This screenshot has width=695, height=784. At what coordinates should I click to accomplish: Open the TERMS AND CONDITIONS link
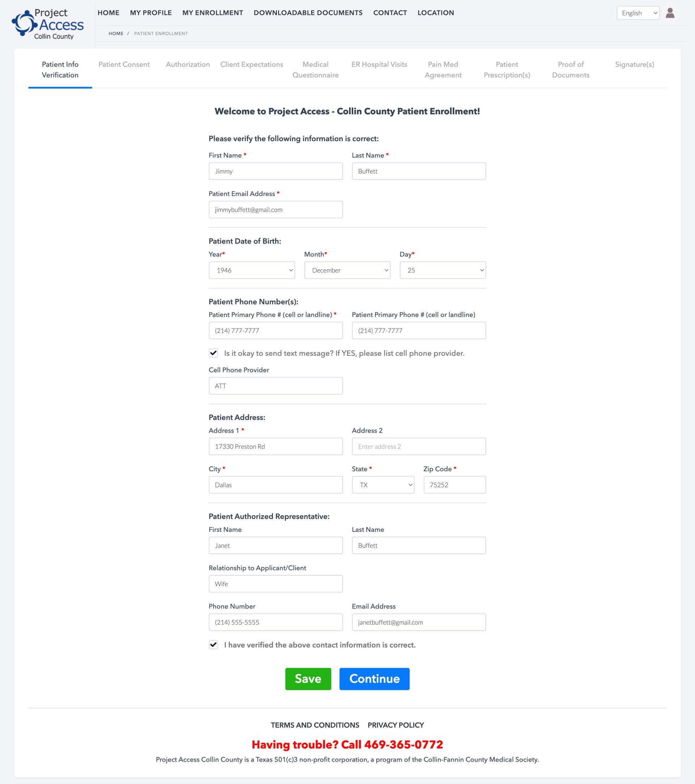[315, 725]
